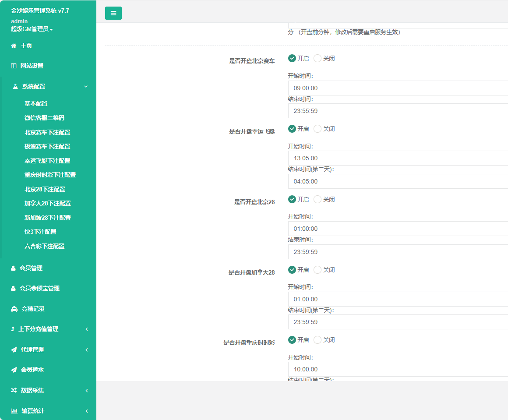Collapse the 系统配置 menu chevron
The width and height of the screenshot is (508, 420).
coord(86,87)
